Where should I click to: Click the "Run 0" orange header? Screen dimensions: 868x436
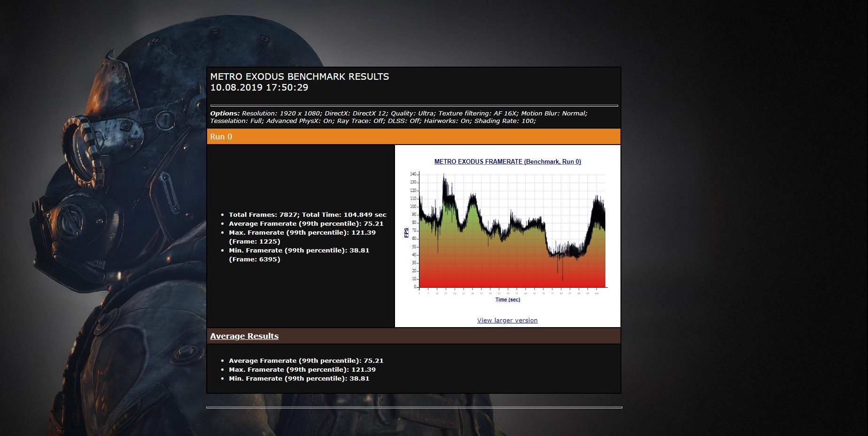(414, 137)
